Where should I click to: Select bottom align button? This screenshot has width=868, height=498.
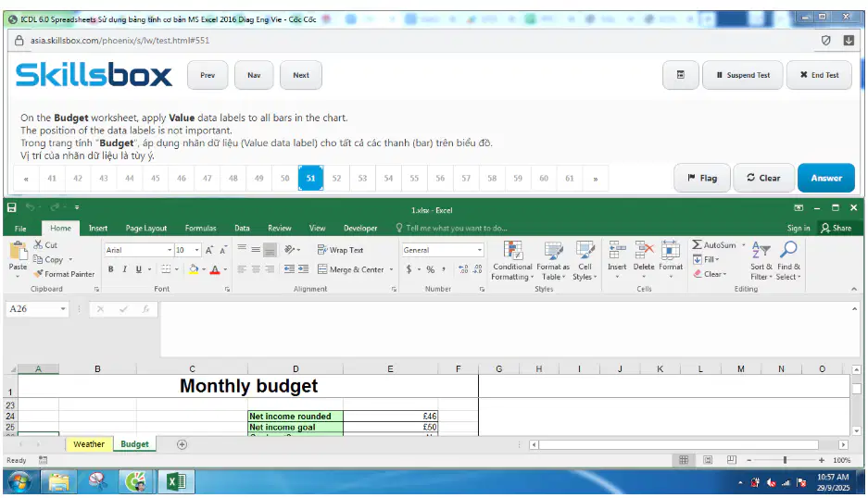pos(270,250)
